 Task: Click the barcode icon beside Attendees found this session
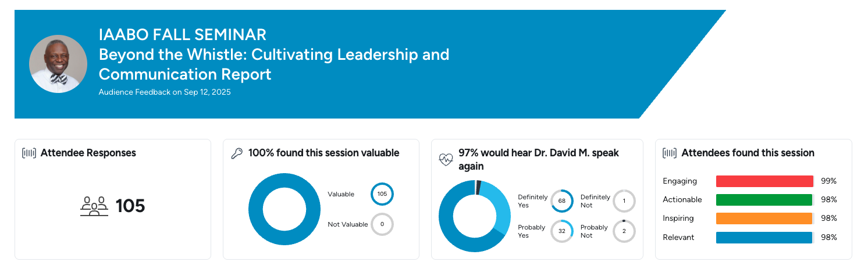[x=670, y=153]
